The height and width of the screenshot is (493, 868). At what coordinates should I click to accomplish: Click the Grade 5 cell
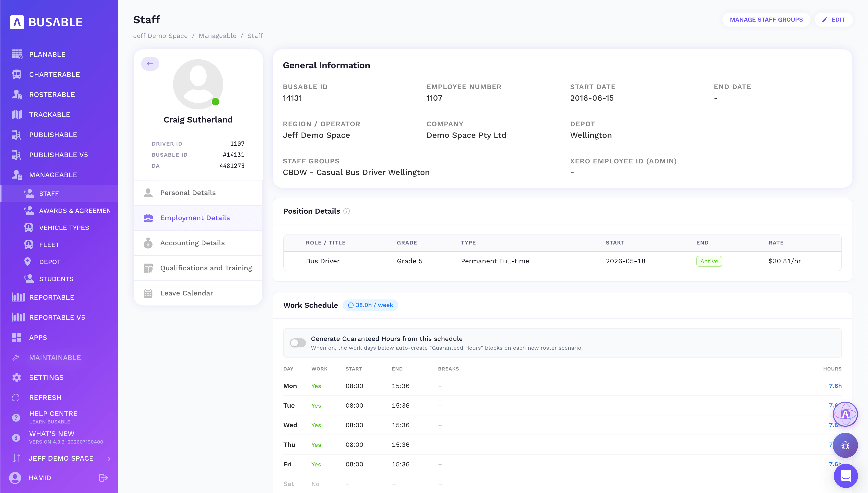410,261
